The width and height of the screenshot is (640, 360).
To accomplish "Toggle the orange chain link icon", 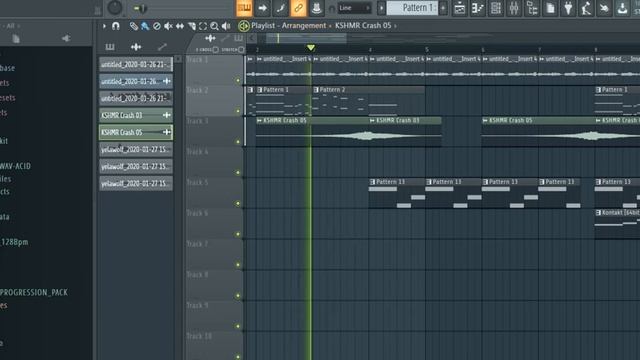I will (298, 8).
